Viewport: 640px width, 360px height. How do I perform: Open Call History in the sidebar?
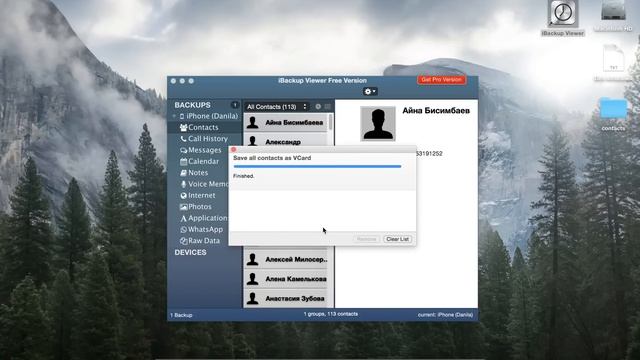pyautogui.click(x=203, y=139)
